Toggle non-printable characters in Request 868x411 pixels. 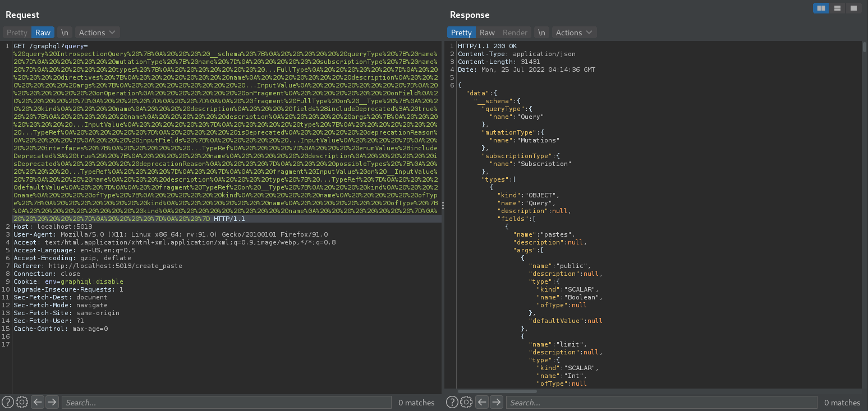65,33
